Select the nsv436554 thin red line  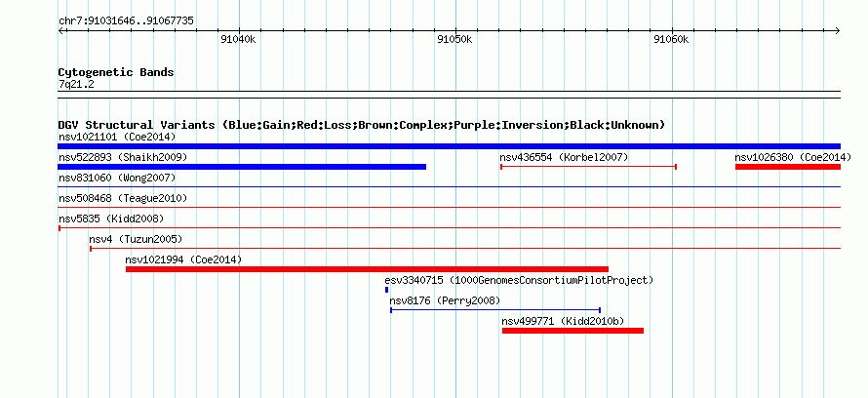pos(588,167)
